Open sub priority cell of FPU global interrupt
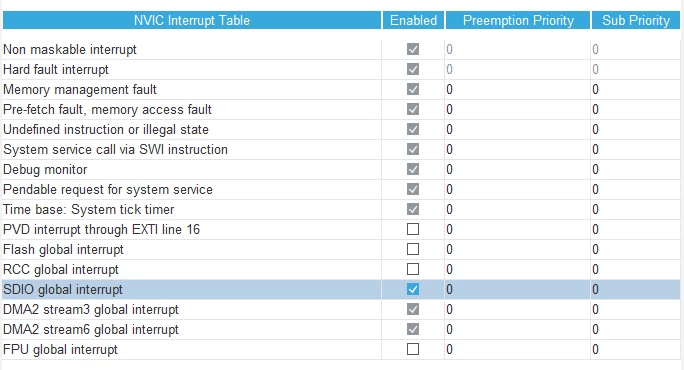The image size is (684, 370). pyautogui.click(x=636, y=349)
